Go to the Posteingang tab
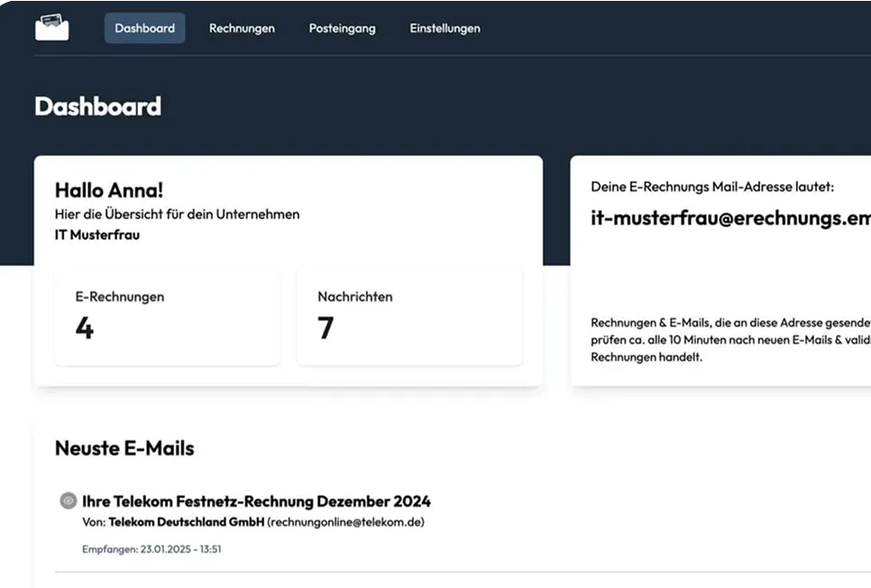871x588 pixels. point(342,28)
